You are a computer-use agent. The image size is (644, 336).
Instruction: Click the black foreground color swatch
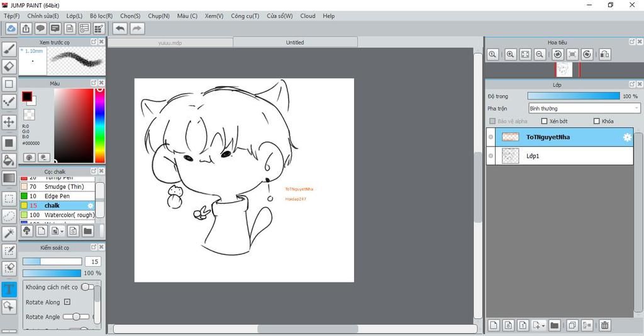click(x=26, y=96)
